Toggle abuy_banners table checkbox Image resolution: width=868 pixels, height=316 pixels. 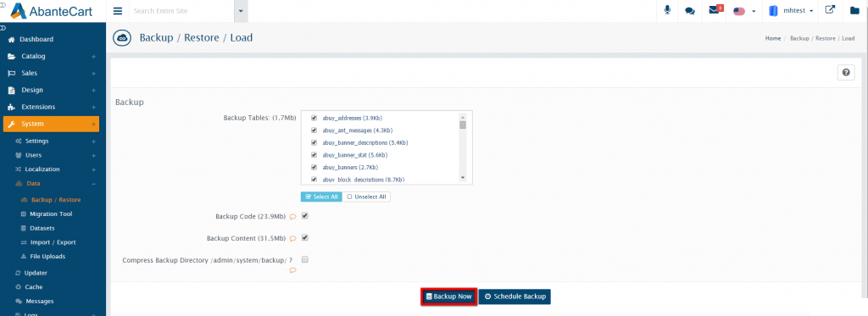(314, 167)
